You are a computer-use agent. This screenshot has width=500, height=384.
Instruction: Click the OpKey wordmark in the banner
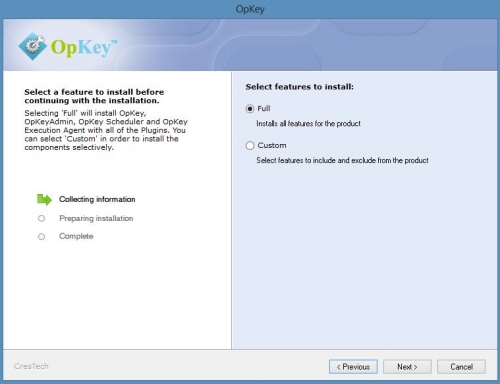84,47
